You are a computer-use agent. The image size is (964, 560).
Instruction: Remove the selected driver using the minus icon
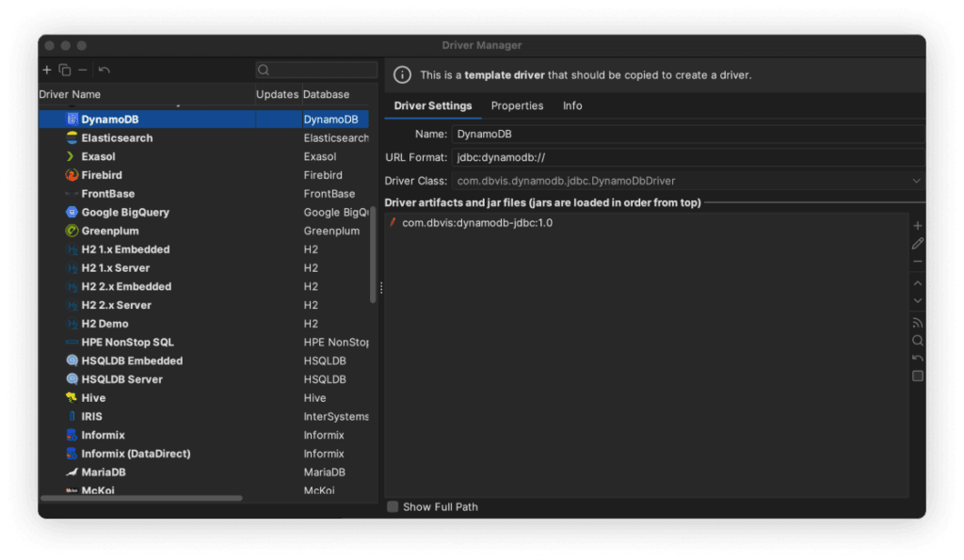(x=83, y=70)
